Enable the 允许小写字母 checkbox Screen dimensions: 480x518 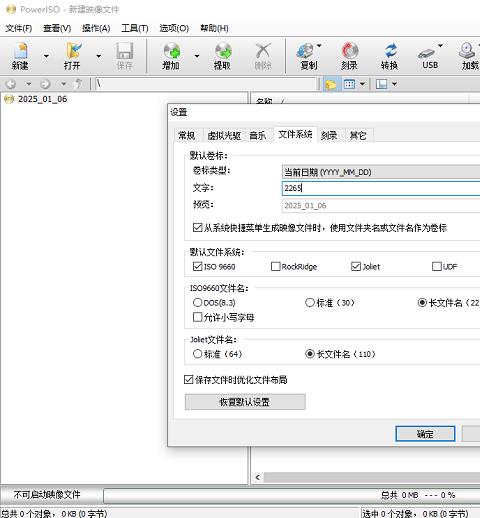[x=197, y=317]
